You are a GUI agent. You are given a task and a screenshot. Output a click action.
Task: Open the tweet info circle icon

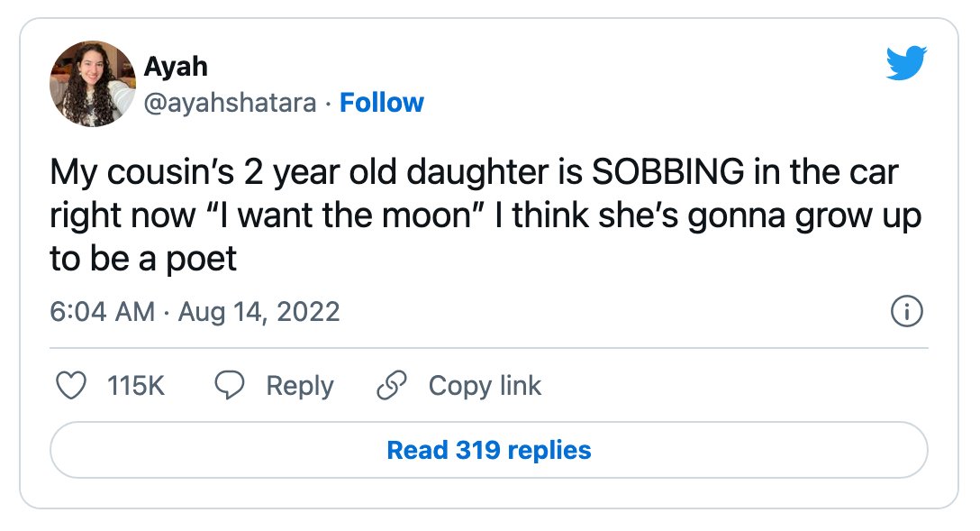coord(906,311)
